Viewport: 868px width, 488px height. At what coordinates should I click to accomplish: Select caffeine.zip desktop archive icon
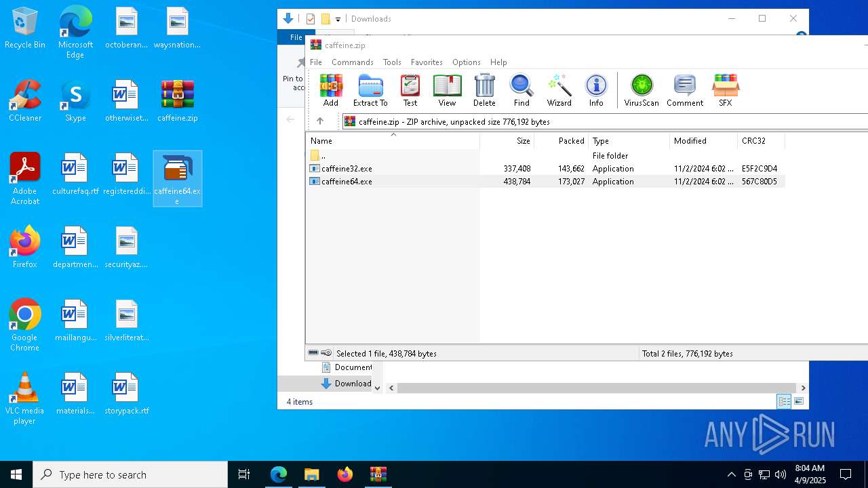click(x=178, y=101)
